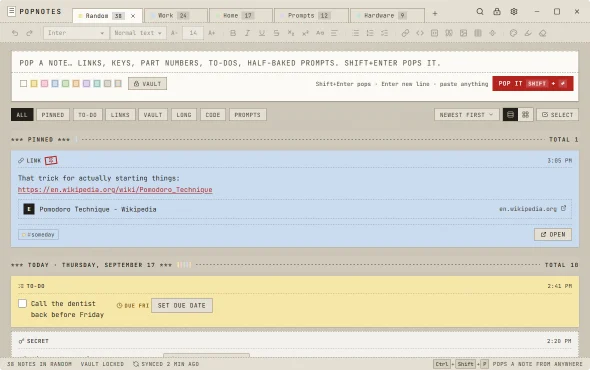Insert an image from toolbar
590x370 pixels.
click(x=464, y=33)
